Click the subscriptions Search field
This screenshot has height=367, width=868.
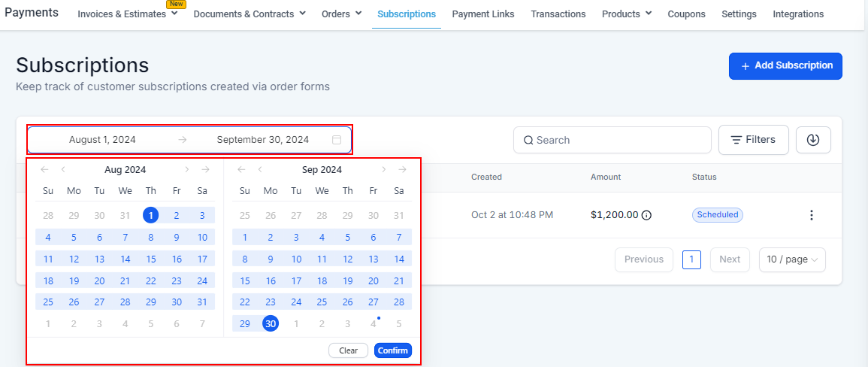coord(612,140)
